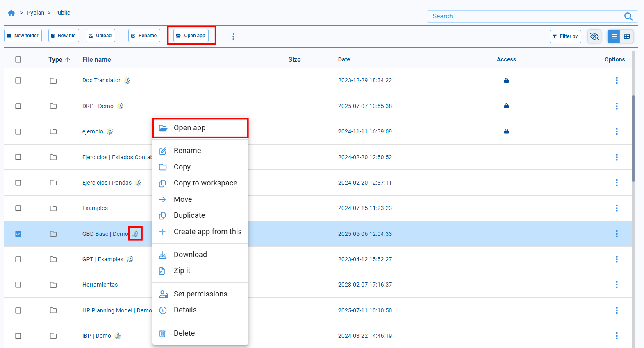Open options for Doc Translator row

(616, 81)
